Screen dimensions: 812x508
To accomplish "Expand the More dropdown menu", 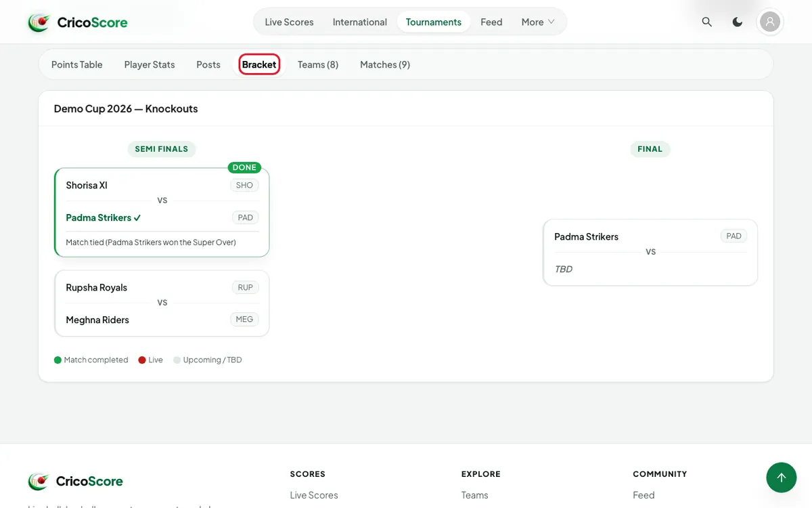I will 538,22.
